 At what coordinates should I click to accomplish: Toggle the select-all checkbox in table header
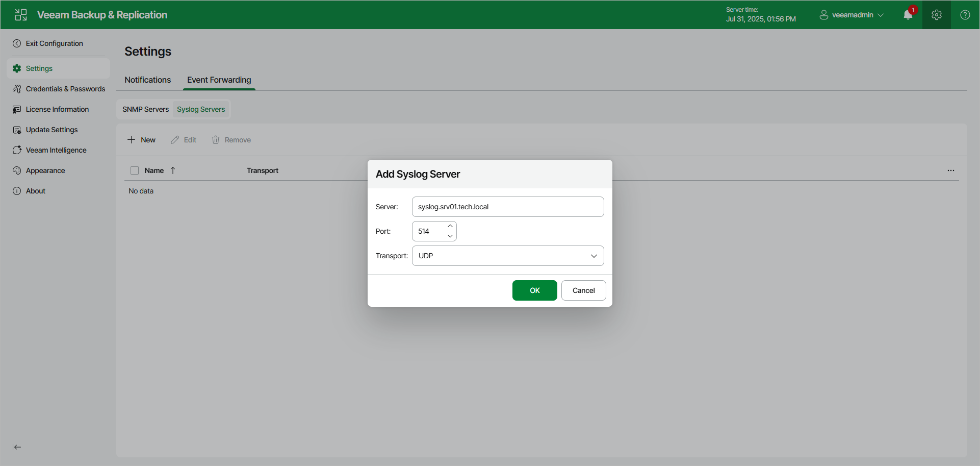[135, 170]
